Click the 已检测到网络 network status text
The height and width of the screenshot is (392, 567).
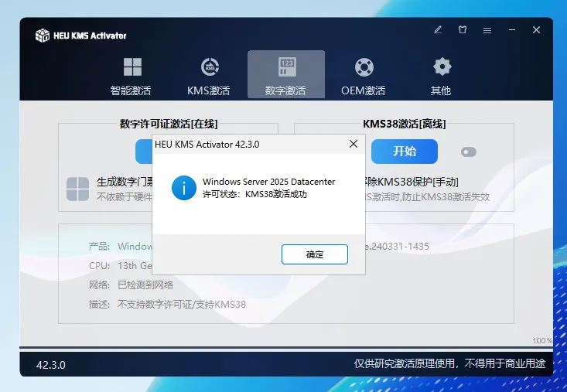(x=145, y=285)
